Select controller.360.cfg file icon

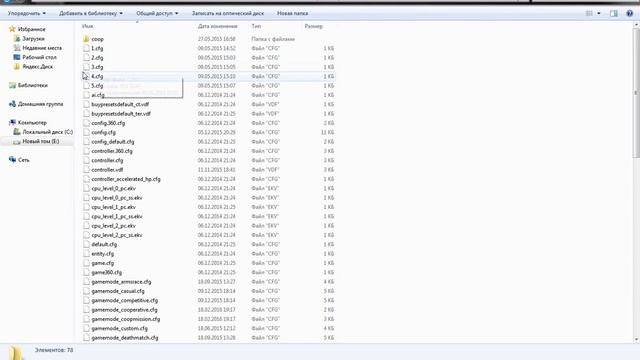(x=86, y=151)
